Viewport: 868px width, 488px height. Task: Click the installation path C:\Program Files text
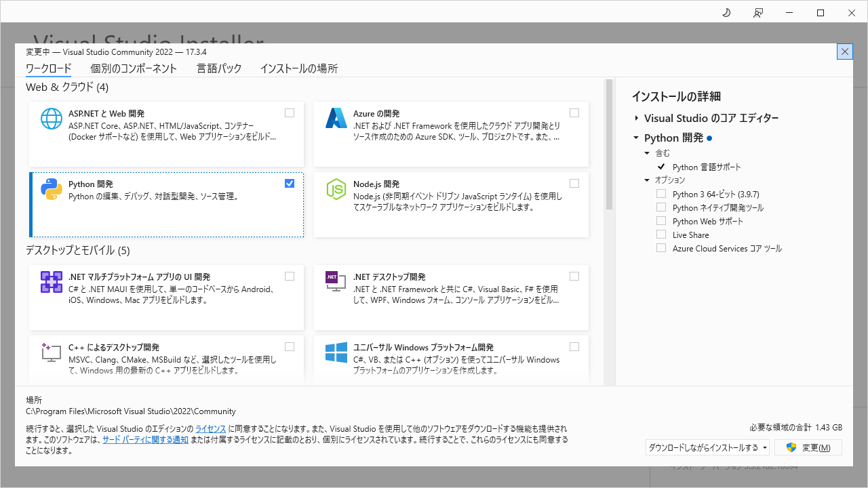[x=131, y=411]
